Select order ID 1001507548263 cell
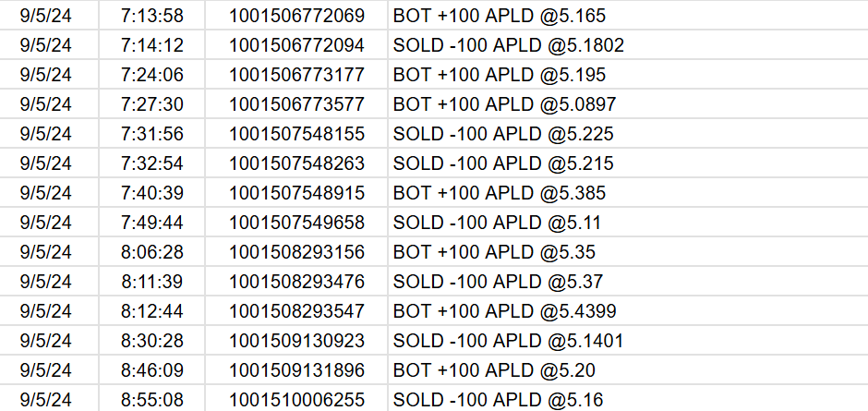This screenshot has height=411, width=868. (296, 163)
